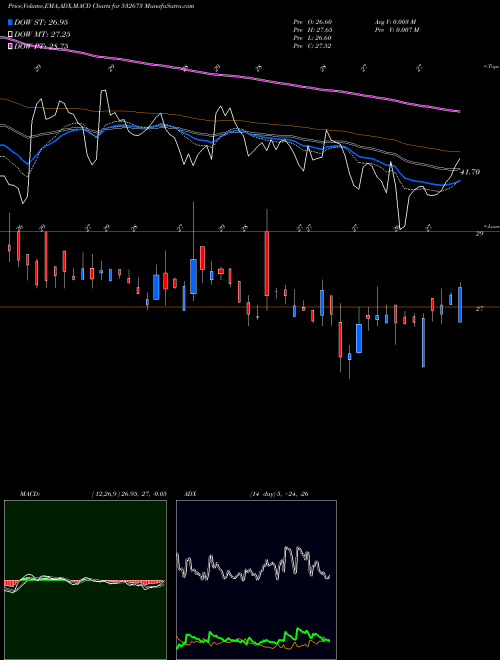The width and height of the screenshot is (500, 660).
Task: Click the 'DOW MT: 27.25' legend text
Action: pyautogui.click(x=42, y=34)
